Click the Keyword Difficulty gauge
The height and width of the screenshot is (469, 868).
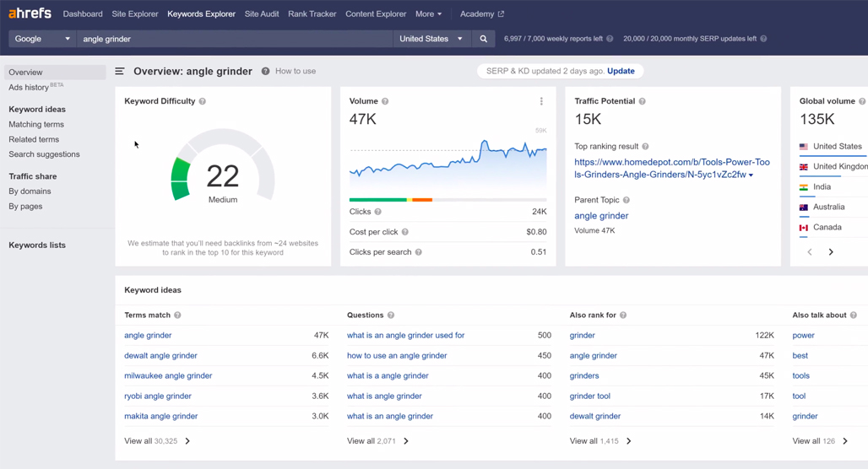(223, 164)
